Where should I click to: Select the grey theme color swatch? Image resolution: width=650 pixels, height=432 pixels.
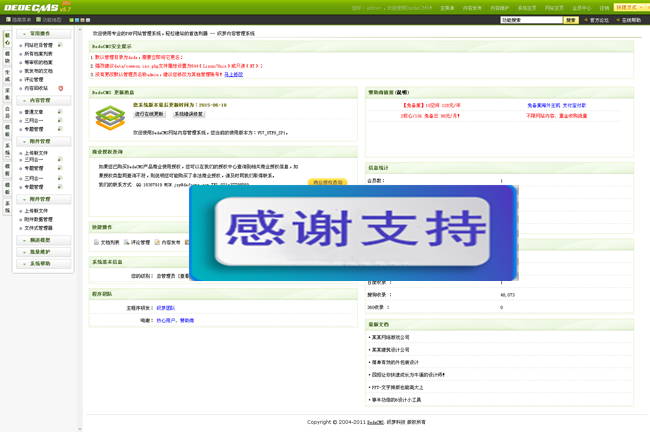click(x=87, y=20)
